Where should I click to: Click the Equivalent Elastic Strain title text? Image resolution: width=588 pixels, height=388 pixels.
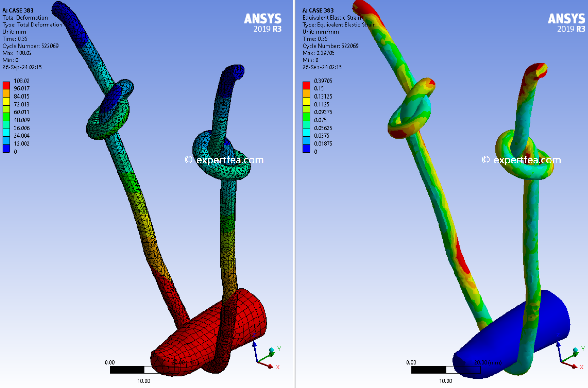tap(331, 18)
